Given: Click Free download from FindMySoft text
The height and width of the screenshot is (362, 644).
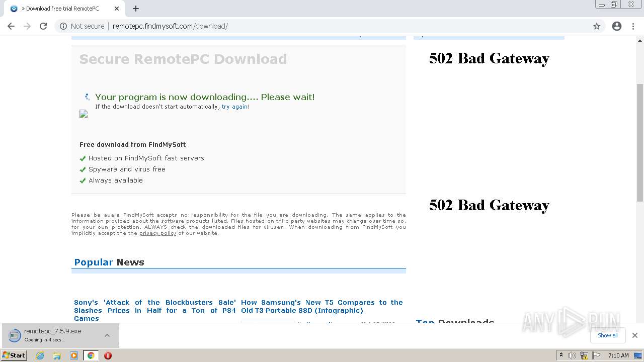Looking at the screenshot, I should pyautogui.click(x=133, y=144).
